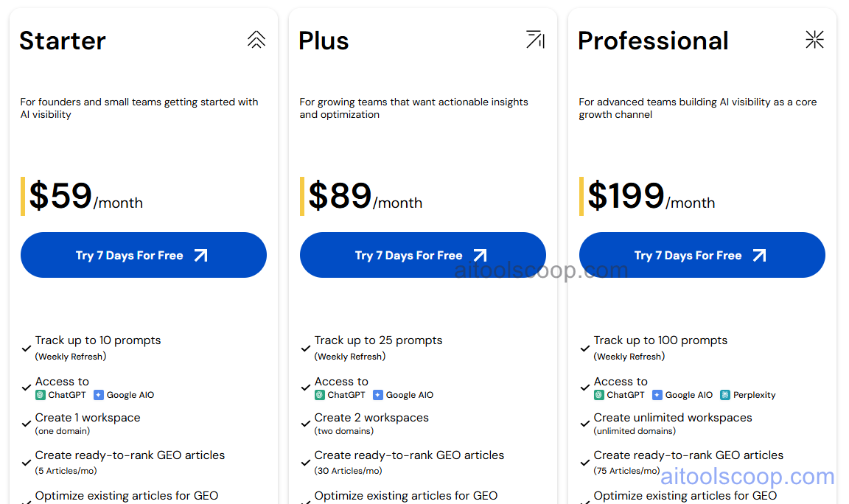Click the Professional plan asterisk icon
Viewport: 849px width, 504px height.
click(814, 41)
